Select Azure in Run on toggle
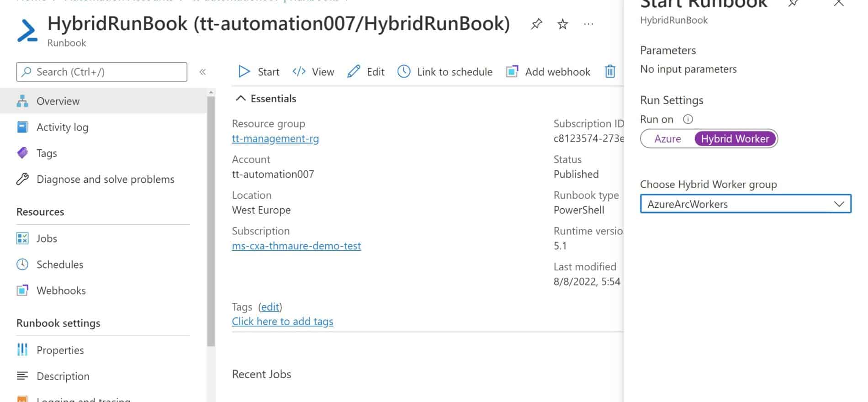The height and width of the screenshot is (402, 868). (667, 139)
